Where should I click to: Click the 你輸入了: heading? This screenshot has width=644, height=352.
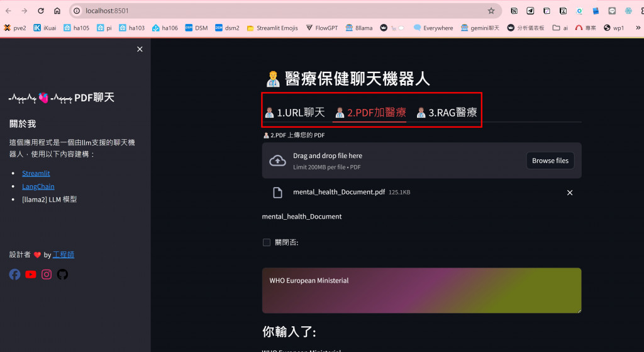pos(289,332)
